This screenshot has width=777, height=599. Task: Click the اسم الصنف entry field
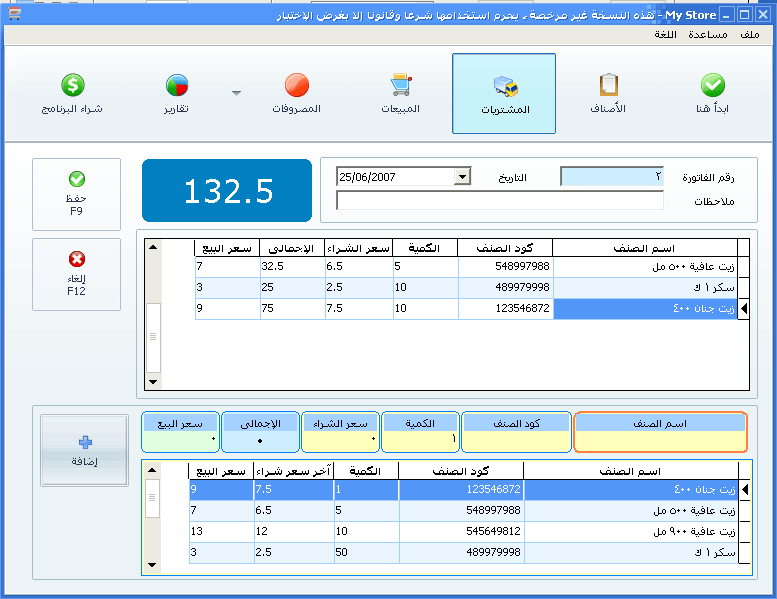click(x=660, y=440)
